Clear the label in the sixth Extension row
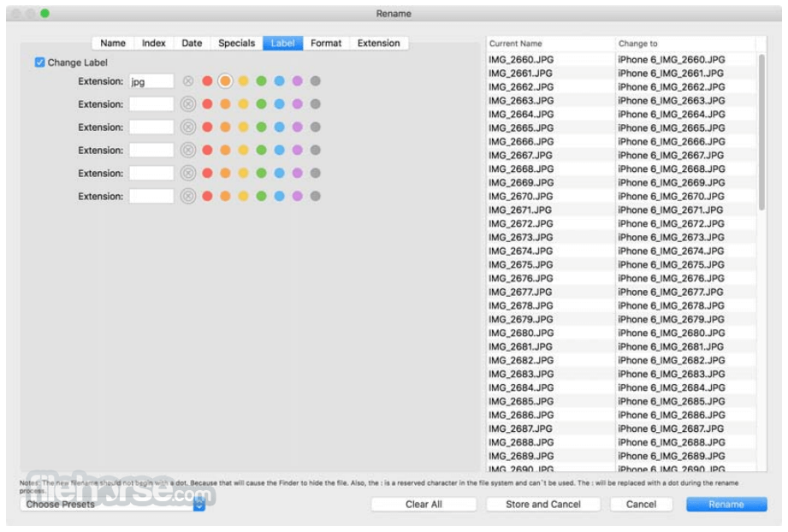Viewport: 788px width, 532px height. [x=188, y=196]
